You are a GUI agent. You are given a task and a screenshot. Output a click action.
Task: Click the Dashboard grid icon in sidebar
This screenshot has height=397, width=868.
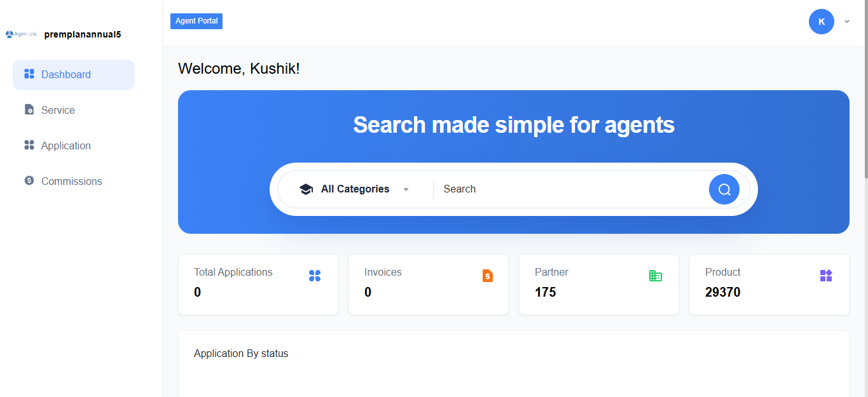pos(29,74)
